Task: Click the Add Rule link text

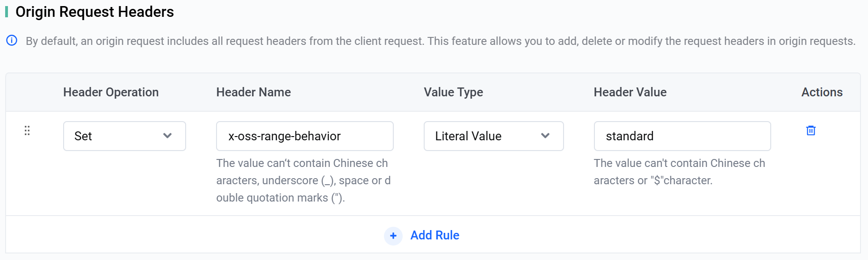Action: [x=434, y=235]
